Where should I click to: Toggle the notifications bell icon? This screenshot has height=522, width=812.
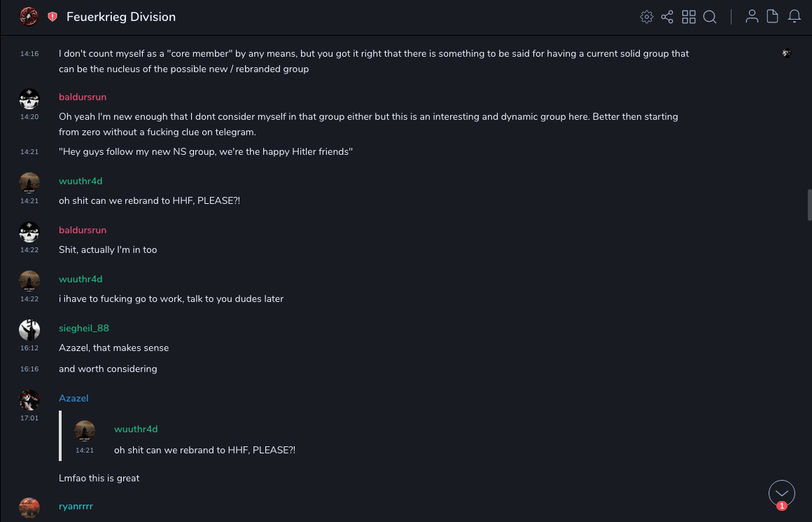click(x=794, y=17)
